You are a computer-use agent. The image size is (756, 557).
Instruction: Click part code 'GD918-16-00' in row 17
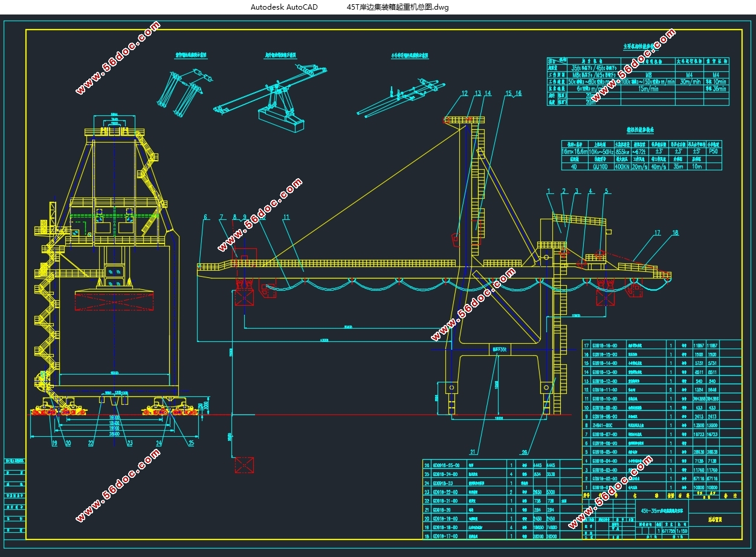click(605, 344)
